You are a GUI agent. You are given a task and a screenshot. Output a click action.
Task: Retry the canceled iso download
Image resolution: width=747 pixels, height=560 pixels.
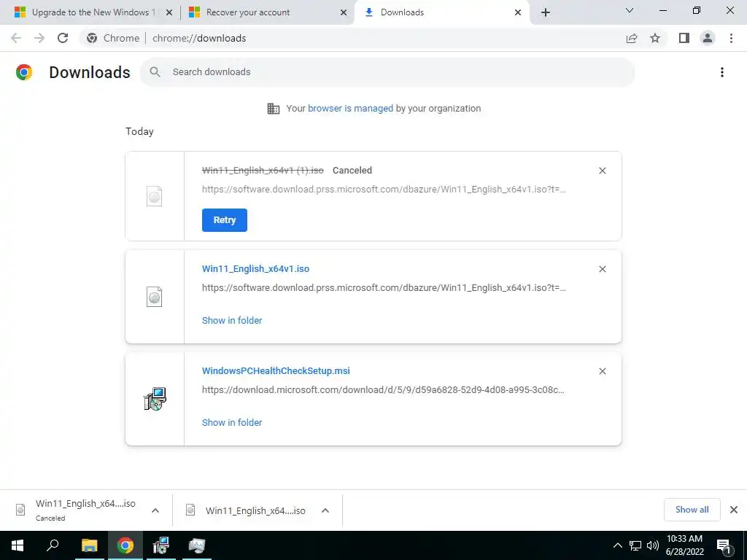point(225,220)
